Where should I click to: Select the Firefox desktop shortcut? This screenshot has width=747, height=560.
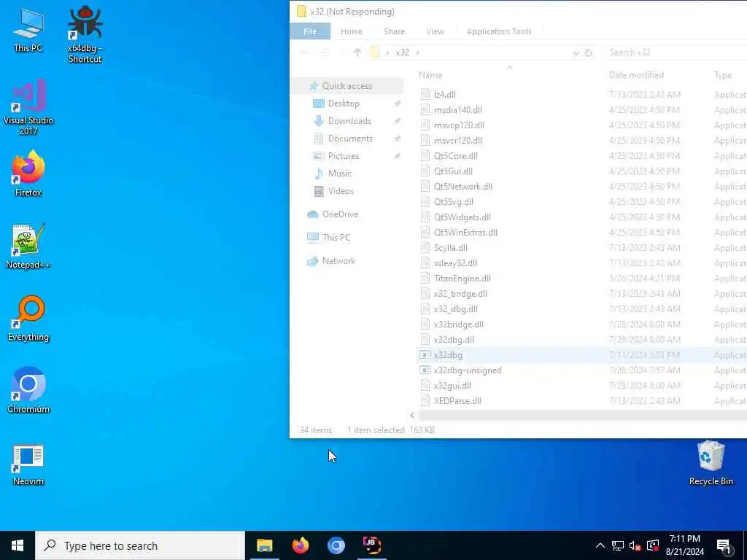click(28, 174)
